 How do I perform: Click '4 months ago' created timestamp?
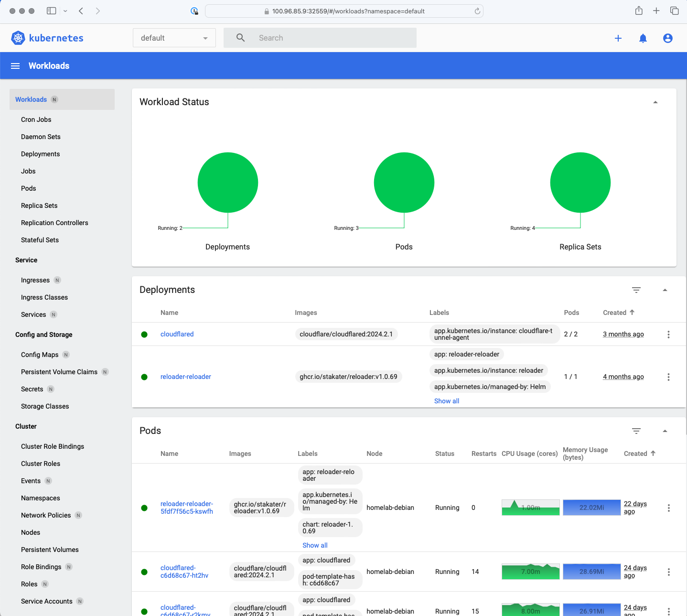pyautogui.click(x=623, y=377)
